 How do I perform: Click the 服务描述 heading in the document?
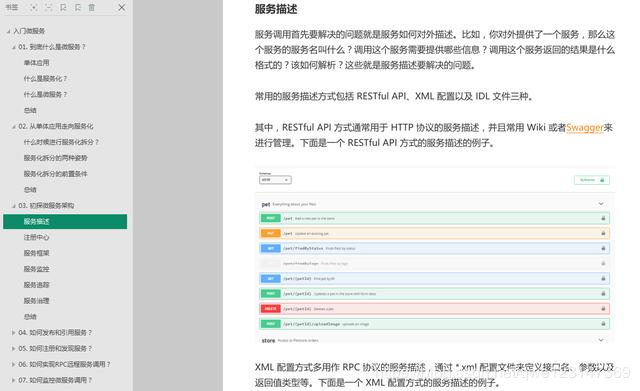[x=276, y=9]
